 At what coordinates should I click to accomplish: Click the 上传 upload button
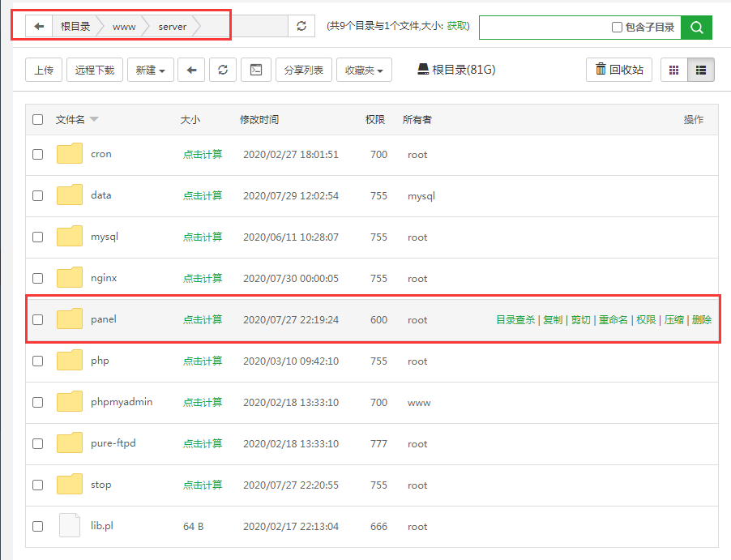[x=44, y=70]
